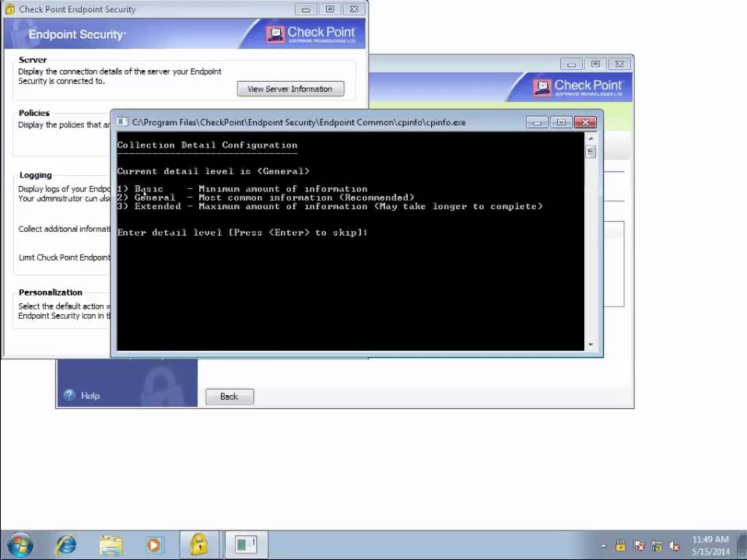Click the 11:49 AM taskbar clock
The height and width of the screenshot is (560, 747).
pos(710,540)
